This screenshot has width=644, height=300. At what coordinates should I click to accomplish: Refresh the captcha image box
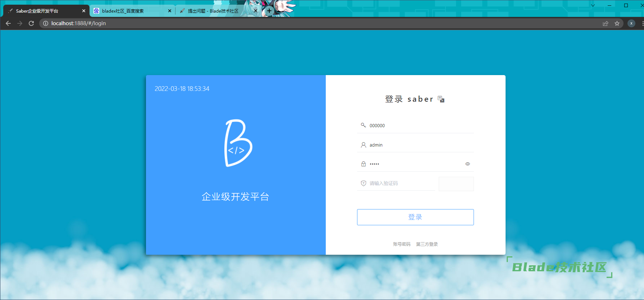coord(456,184)
